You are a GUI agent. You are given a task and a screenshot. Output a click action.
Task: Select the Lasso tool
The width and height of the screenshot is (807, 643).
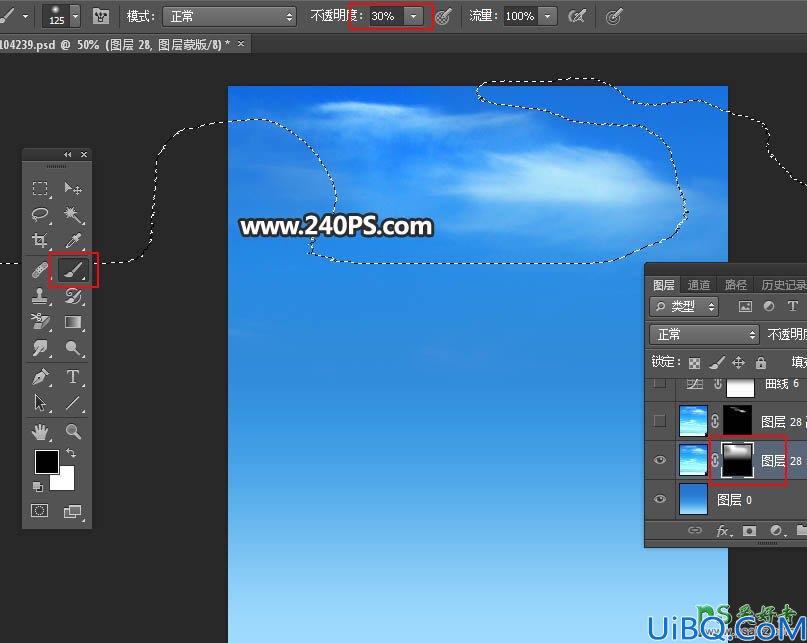tap(40, 215)
